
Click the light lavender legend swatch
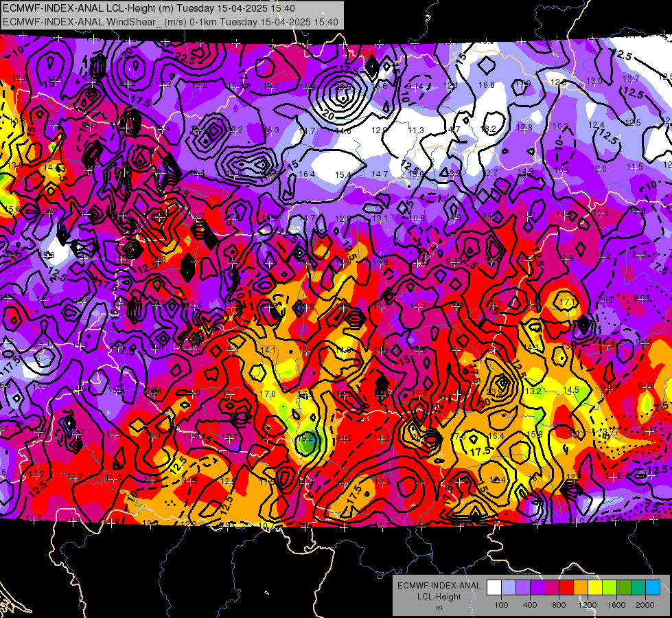click(x=509, y=588)
